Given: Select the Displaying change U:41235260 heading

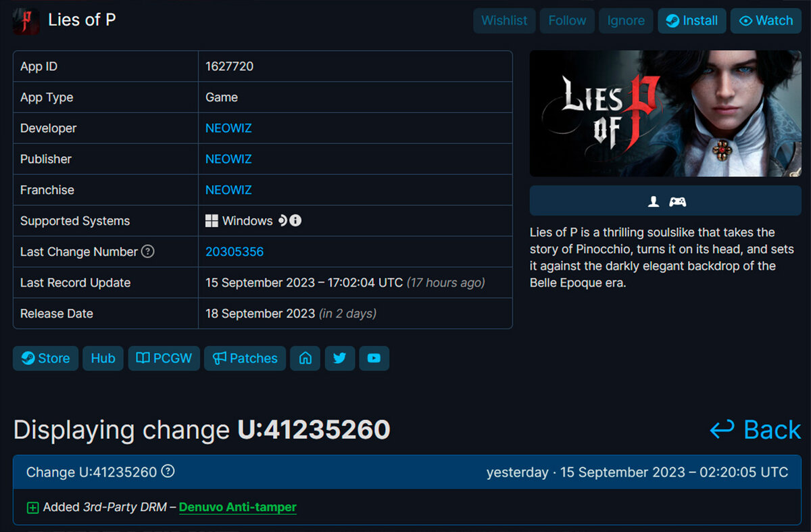Looking at the screenshot, I should 202,430.
